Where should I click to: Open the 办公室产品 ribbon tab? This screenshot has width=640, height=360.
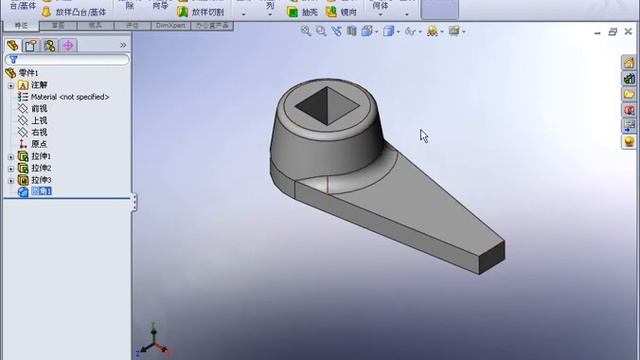[212, 26]
